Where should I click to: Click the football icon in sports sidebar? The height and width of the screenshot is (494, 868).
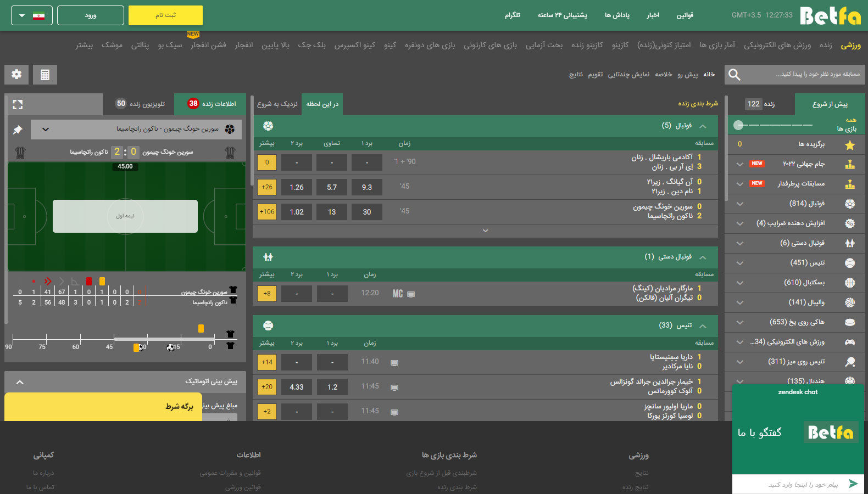[850, 204]
